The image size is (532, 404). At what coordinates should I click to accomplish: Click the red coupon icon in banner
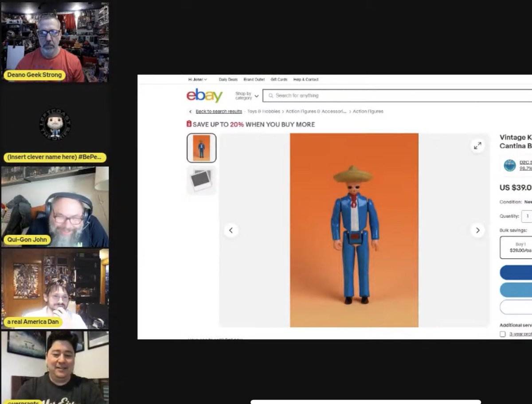[x=189, y=124]
